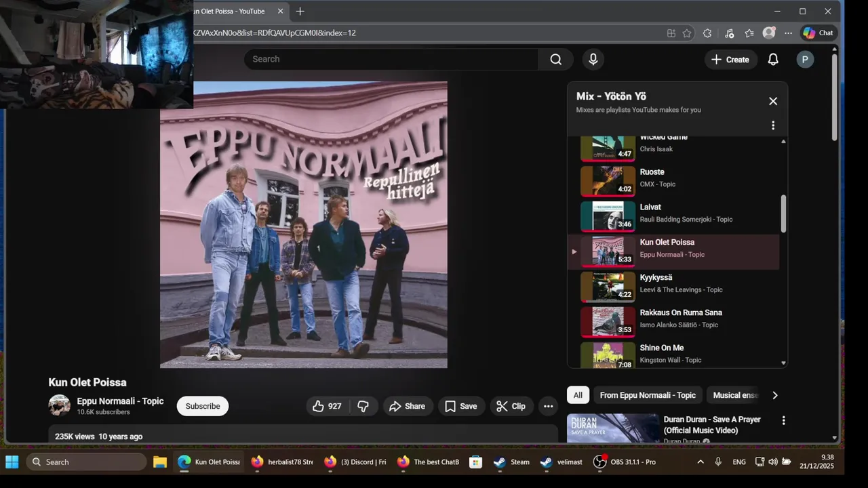868x488 pixels.
Task: Click the video album art player
Action: coord(304,225)
